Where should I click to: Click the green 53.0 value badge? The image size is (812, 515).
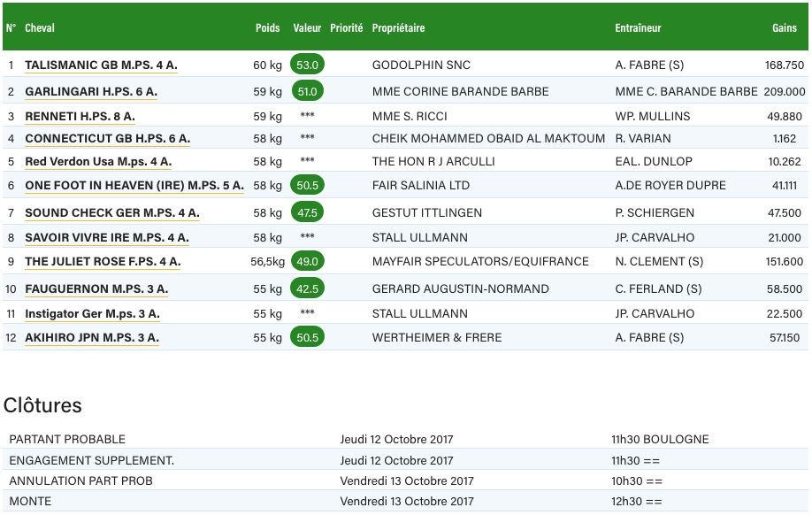click(307, 65)
